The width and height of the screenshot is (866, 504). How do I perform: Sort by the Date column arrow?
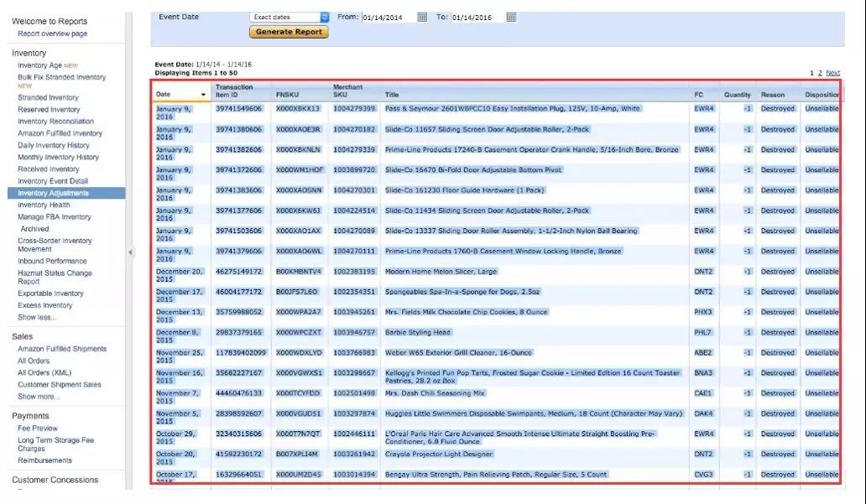pyautogui.click(x=203, y=95)
